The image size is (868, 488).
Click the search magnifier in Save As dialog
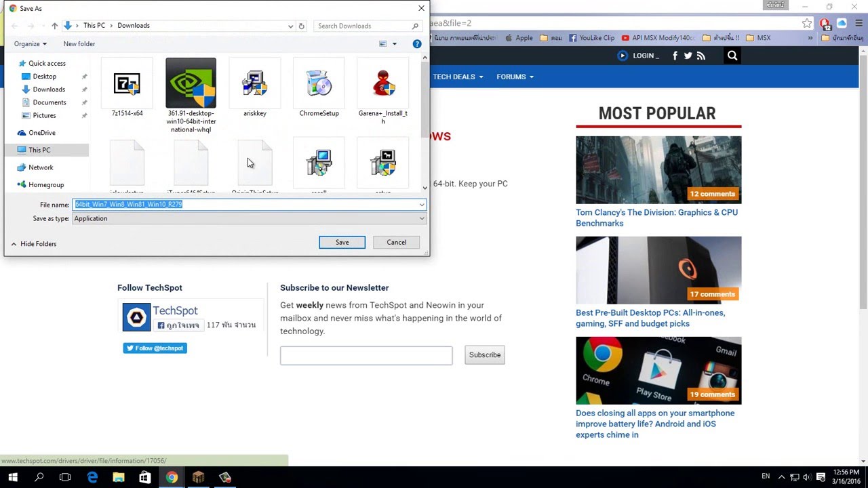pyautogui.click(x=415, y=26)
